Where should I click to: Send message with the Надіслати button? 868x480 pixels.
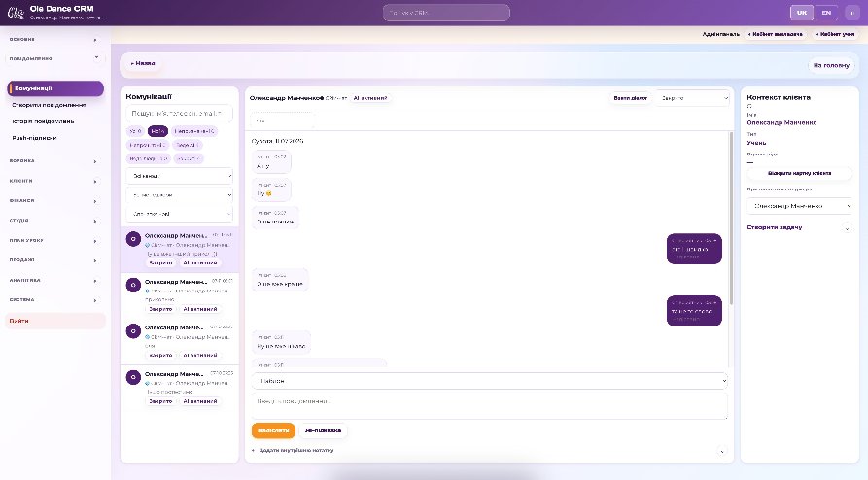click(273, 430)
